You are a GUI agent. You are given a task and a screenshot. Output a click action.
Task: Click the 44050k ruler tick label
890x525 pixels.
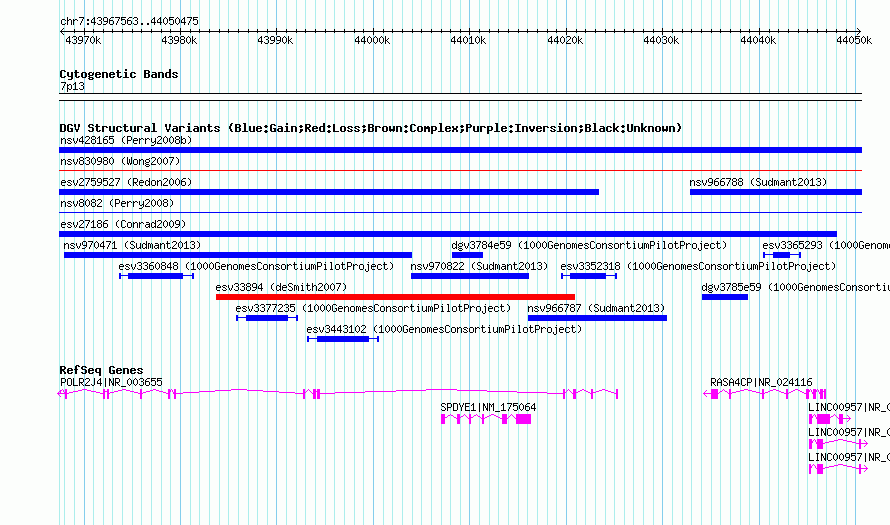tap(854, 40)
